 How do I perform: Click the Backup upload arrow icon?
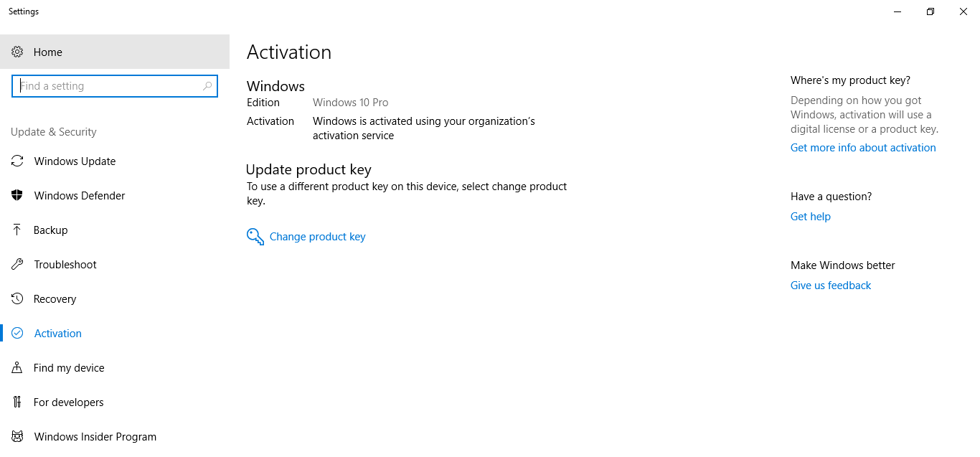coord(17,230)
